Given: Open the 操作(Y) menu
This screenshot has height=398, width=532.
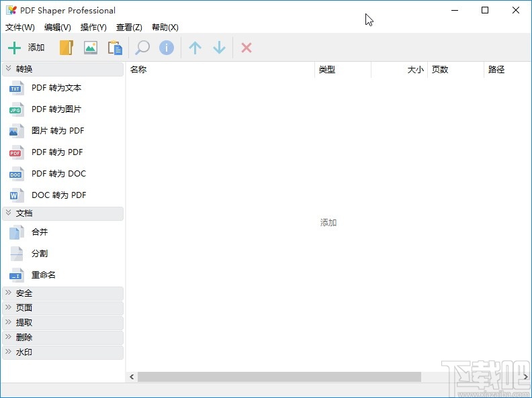Looking at the screenshot, I should [93, 28].
